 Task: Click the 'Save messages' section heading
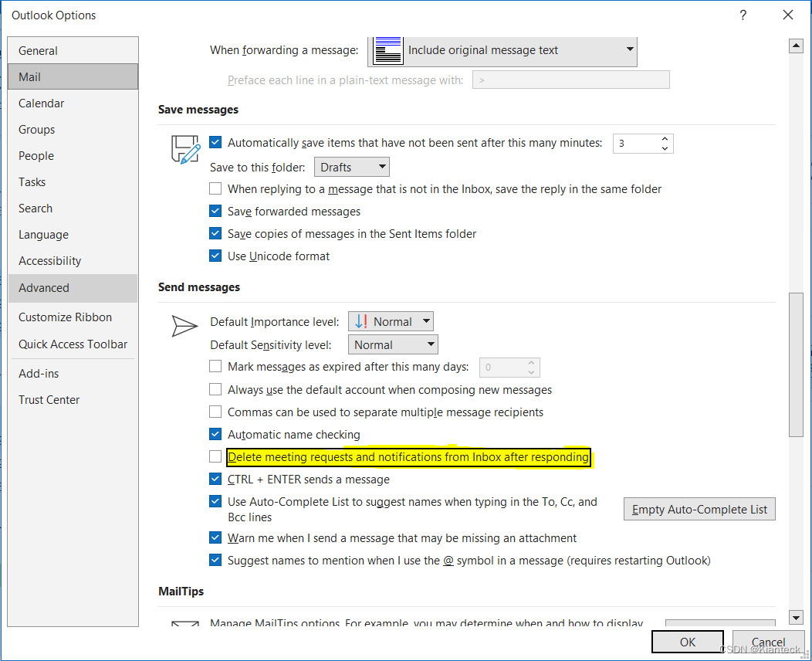(x=198, y=110)
